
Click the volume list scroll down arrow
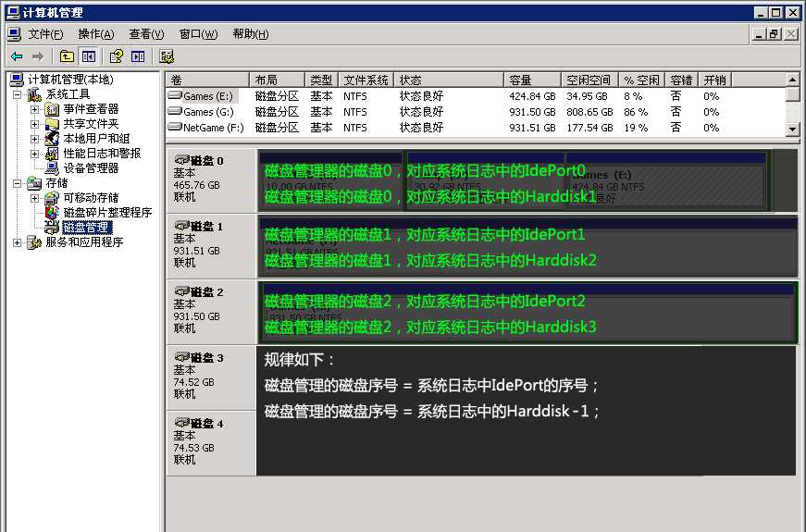coord(792,130)
